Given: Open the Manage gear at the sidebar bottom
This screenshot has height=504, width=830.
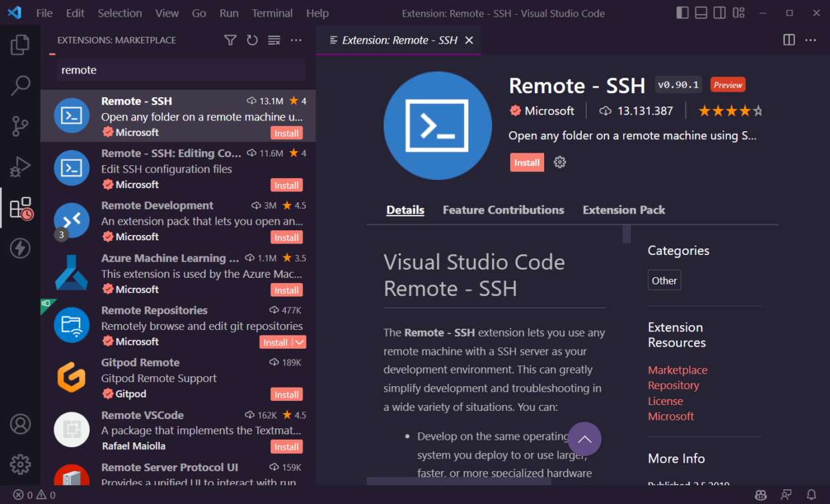Looking at the screenshot, I should click(x=20, y=464).
